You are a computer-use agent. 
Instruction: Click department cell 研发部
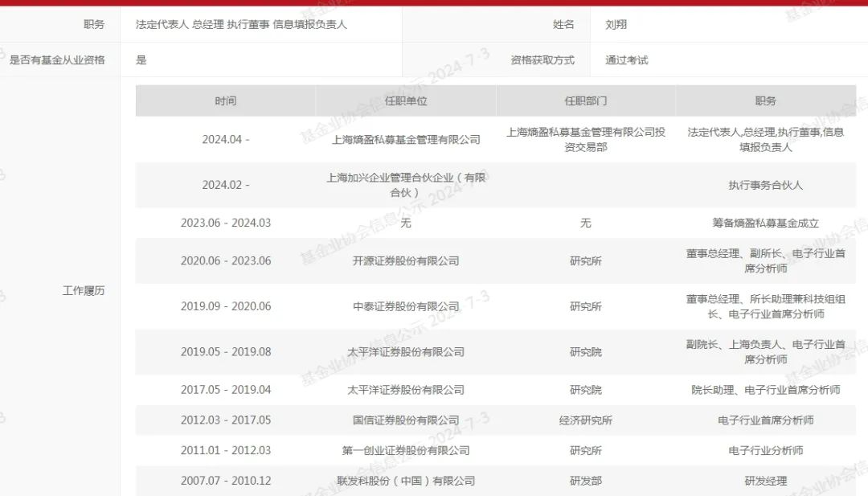click(586, 481)
